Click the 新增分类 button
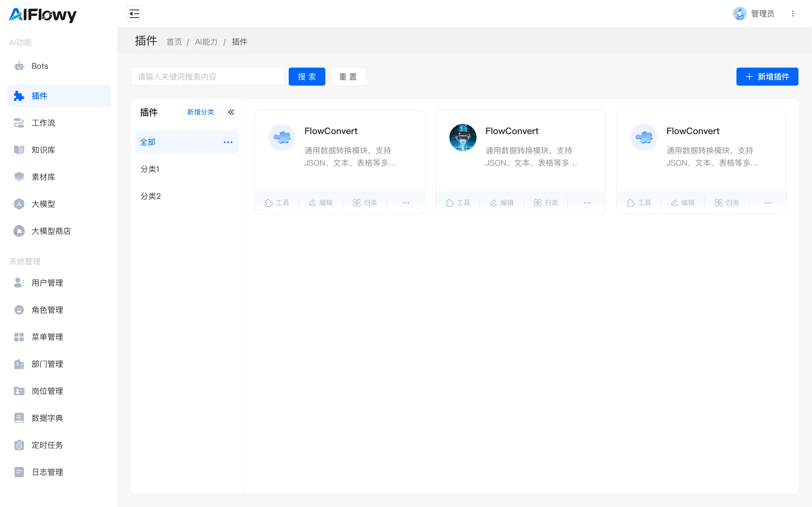 (200, 112)
